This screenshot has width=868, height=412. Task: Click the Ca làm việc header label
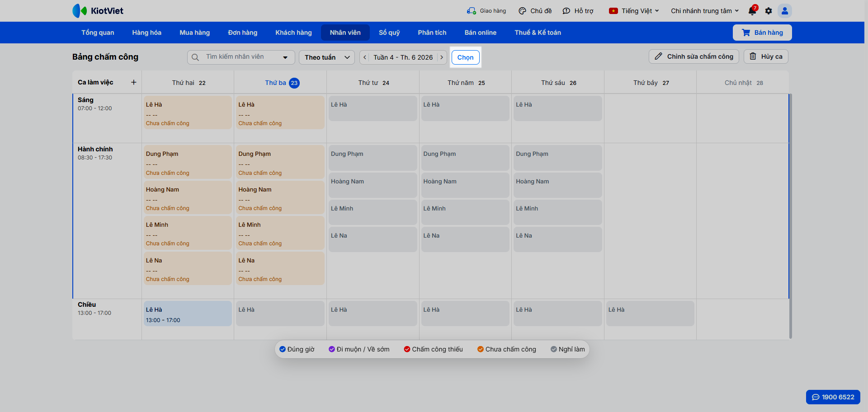[x=95, y=82]
